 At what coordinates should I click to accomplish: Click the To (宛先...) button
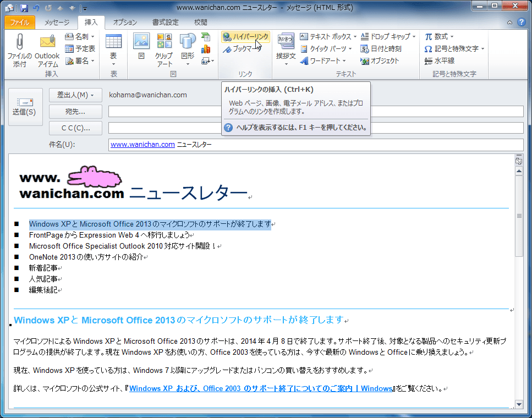(76, 111)
